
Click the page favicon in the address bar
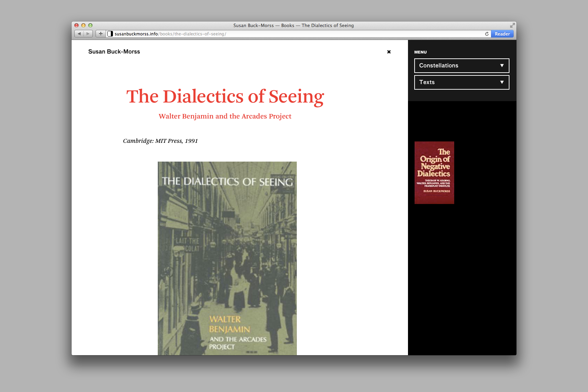coord(110,34)
